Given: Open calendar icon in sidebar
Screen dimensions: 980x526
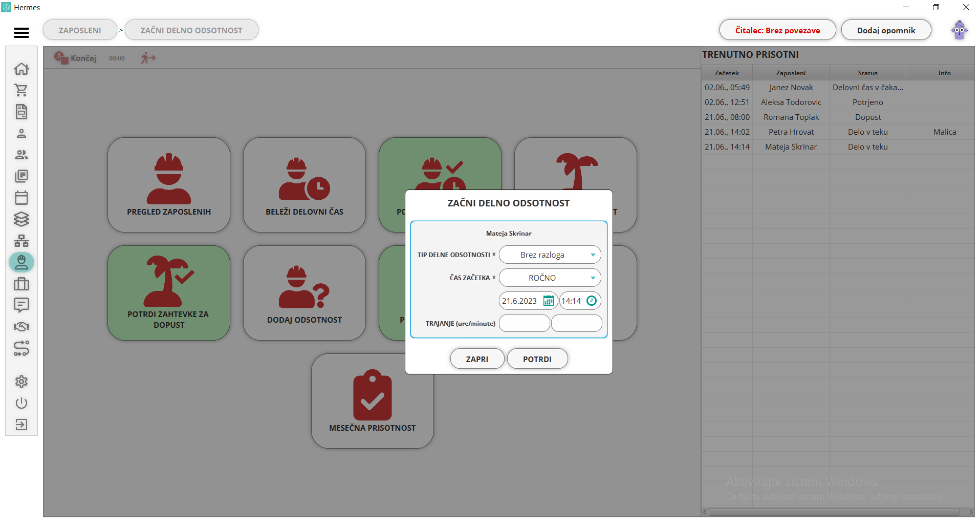Looking at the screenshot, I should (x=21, y=198).
